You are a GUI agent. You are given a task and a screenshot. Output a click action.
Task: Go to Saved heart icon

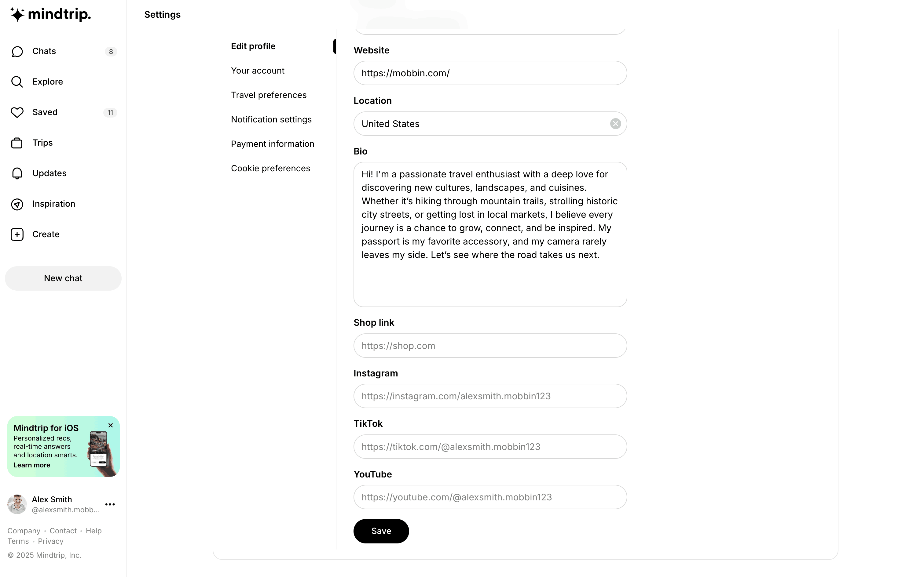point(17,112)
